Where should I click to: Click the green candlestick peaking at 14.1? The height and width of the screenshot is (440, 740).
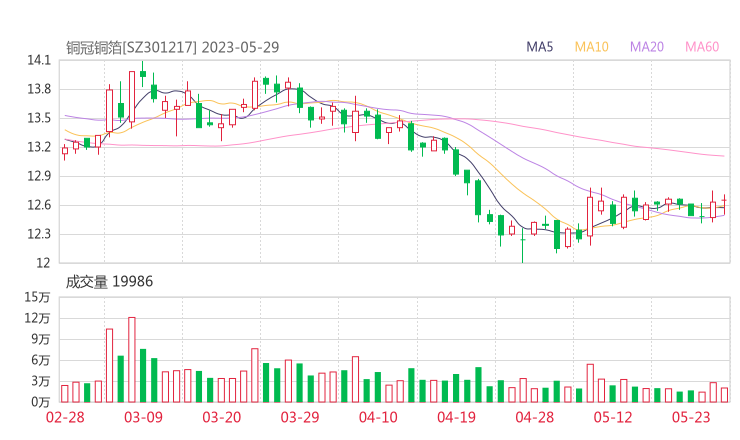143,74
